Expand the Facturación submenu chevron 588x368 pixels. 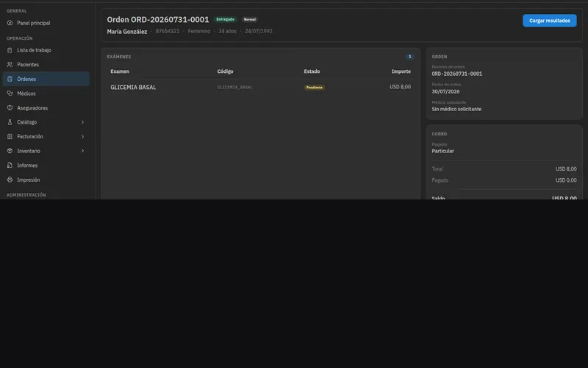coord(82,137)
